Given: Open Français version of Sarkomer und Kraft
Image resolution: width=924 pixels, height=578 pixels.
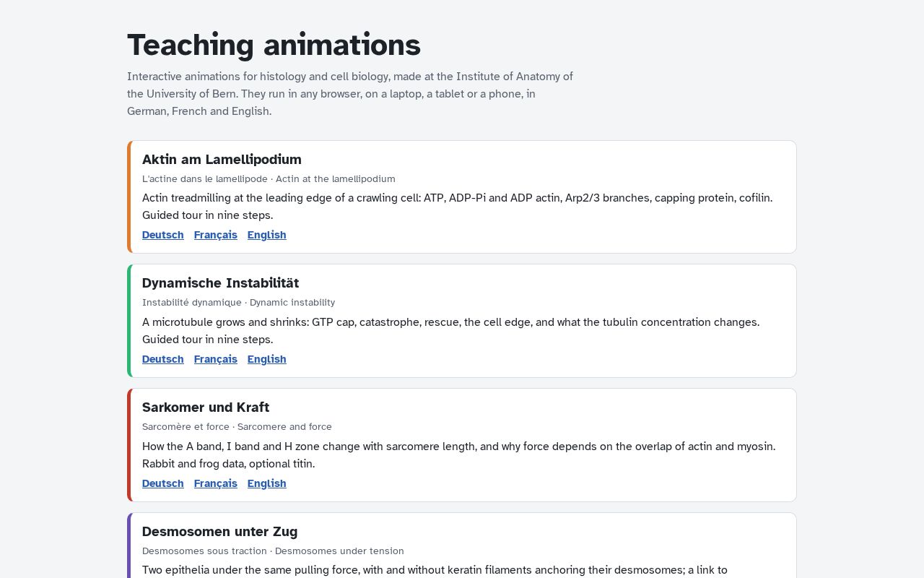Looking at the screenshot, I should 216,483.
